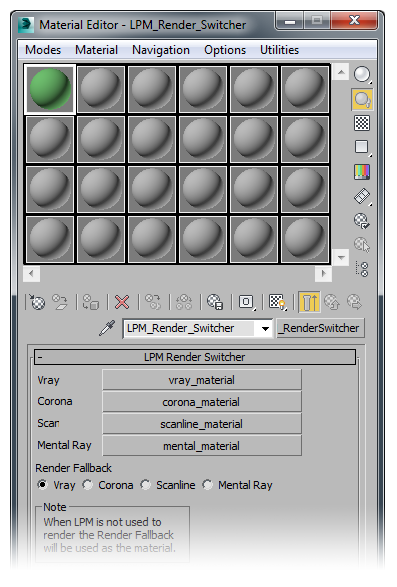Open the Video Color Check icon
This screenshot has width=397, height=587.
click(x=362, y=172)
